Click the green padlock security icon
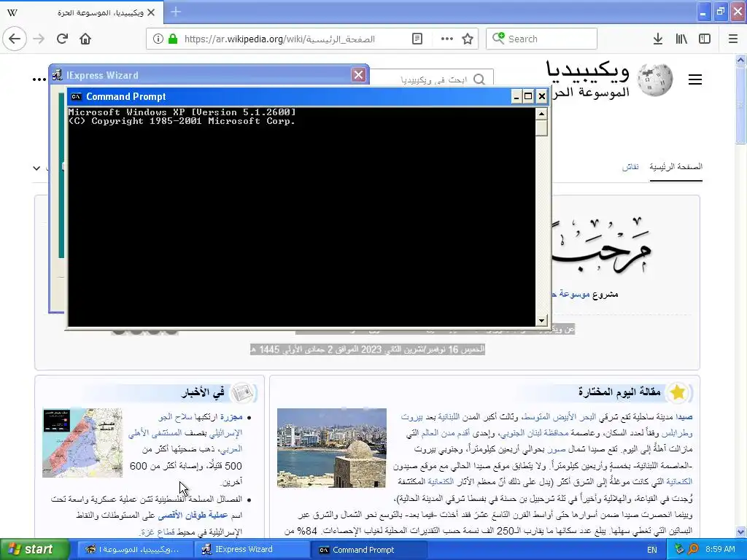 click(173, 39)
